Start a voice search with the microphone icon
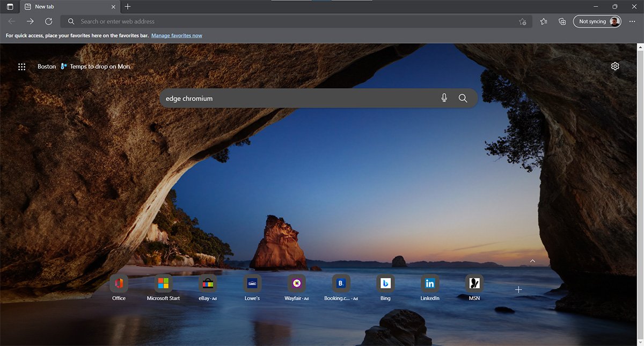The height and width of the screenshot is (346, 644). tap(444, 98)
